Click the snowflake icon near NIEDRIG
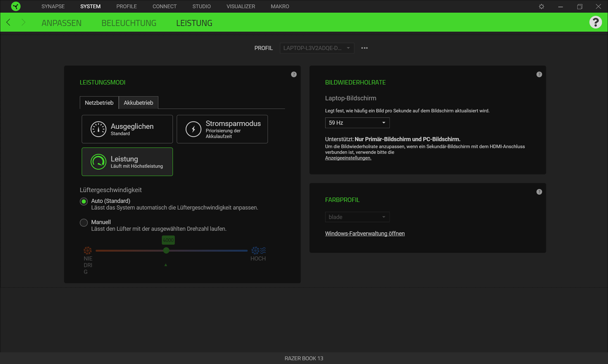 [x=87, y=250]
